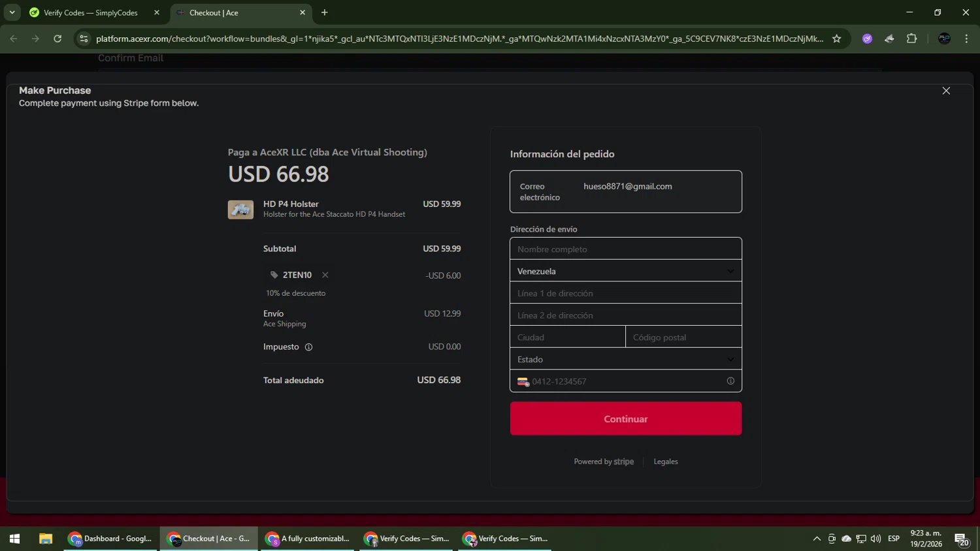Image resolution: width=980 pixels, height=551 pixels.
Task: Switch to A fully customizable taskbar window
Action: 308,539
